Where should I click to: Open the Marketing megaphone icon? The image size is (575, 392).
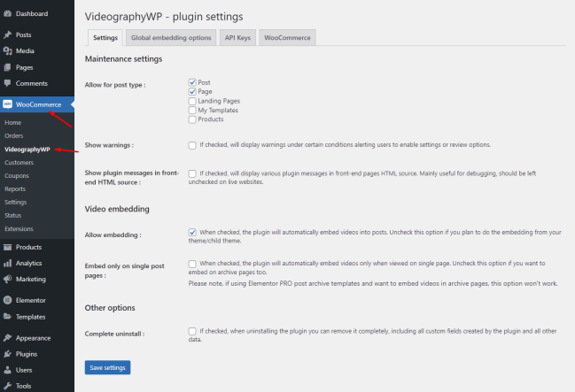click(x=7, y=279)
